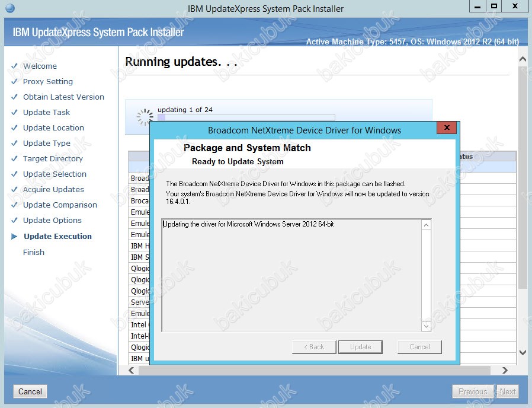Screen dimensions: 532x408
Task: Click checkmark icon beside Update Task
Action: [x=14, y=112]
